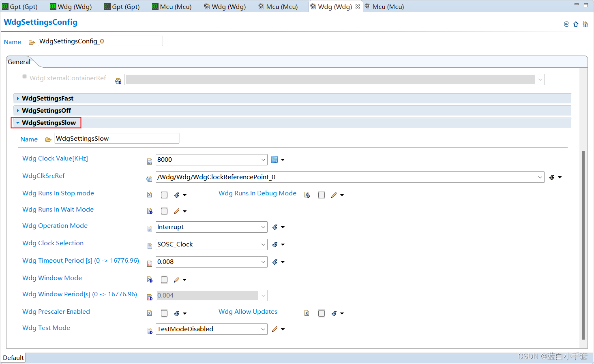Image resolution: width=594 pixels, height=364 pixels.
Task: Enable Wdg Runs In Debug Mode checkbox
Action: (x=322, y=195)
